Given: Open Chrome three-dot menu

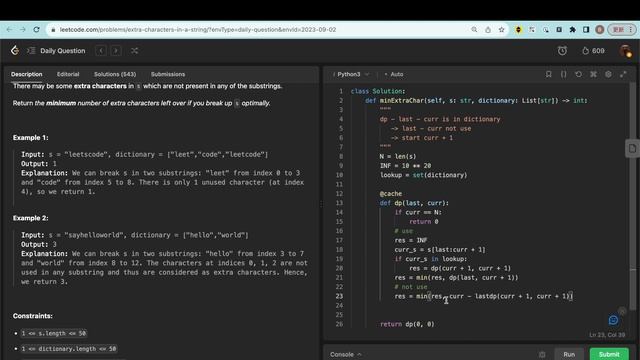Looking at the screenshot, I should click(631, 29).
